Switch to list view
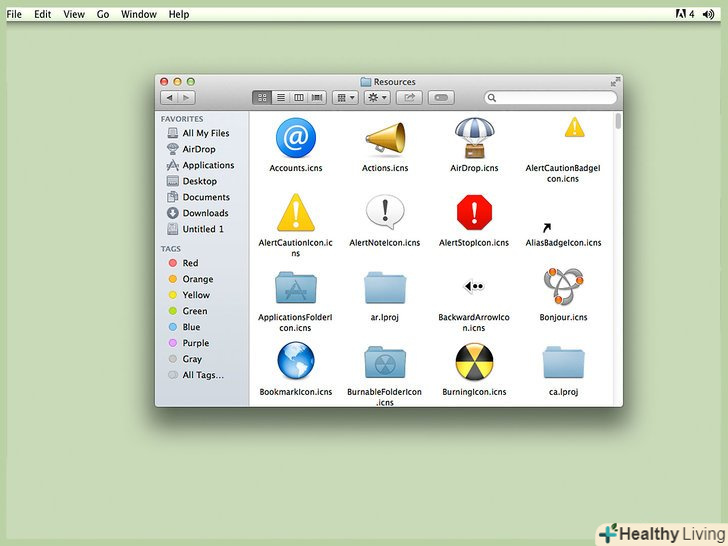This screenshot has height=546, width=728. [x=280, y=98]
